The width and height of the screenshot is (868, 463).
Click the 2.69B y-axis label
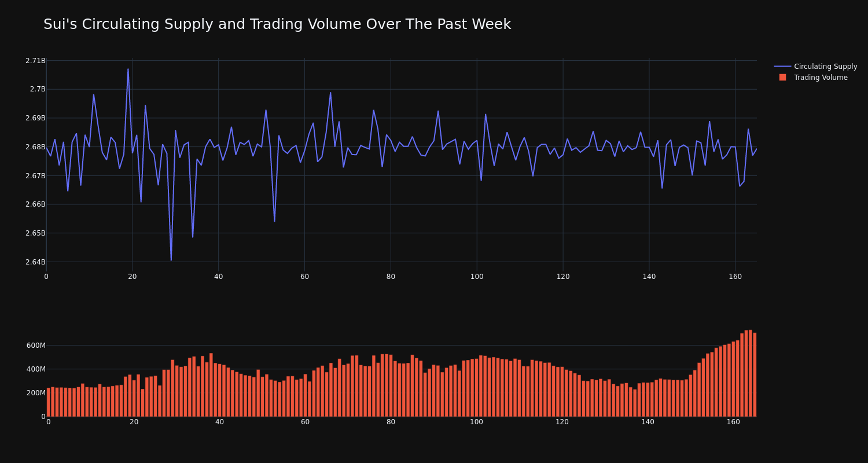coord(35,118)
